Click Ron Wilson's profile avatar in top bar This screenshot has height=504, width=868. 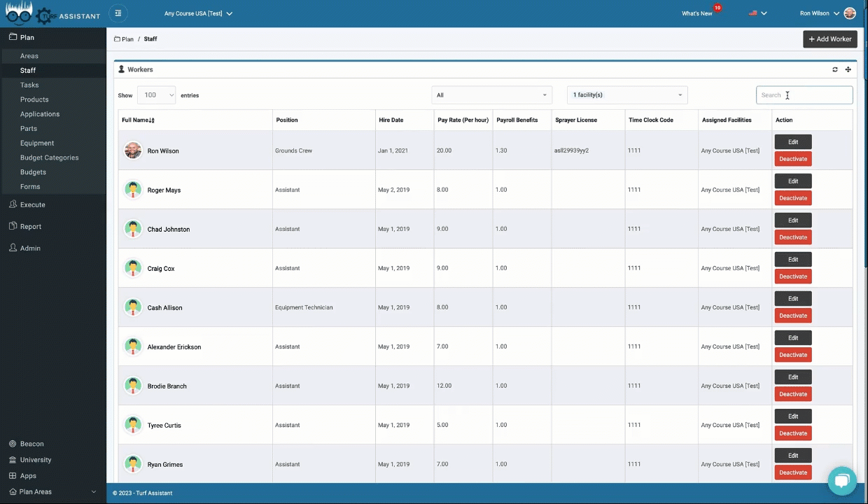pyautogui.click(x=850, y=13)
